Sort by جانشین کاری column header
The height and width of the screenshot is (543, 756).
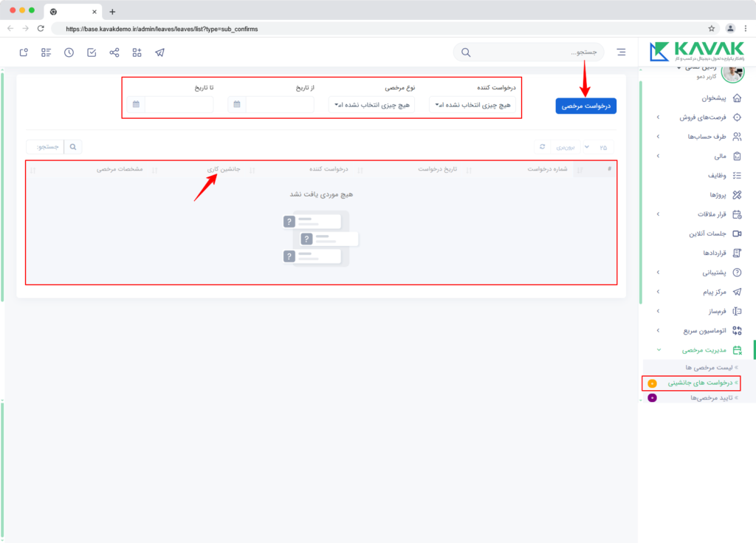224,169
